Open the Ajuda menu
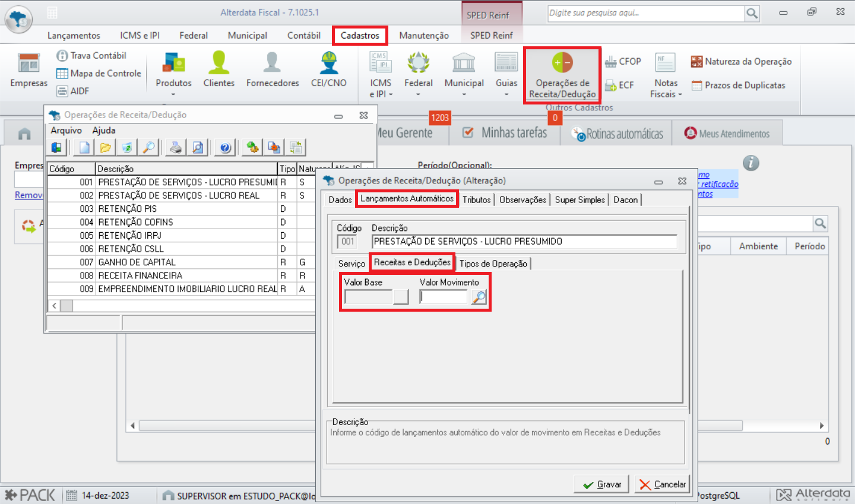 click(x=104, y=130)
